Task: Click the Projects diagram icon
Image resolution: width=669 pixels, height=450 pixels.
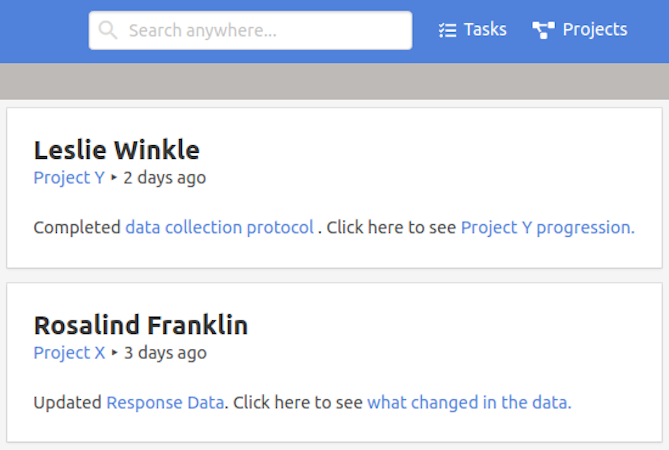Action: (543, 30)
